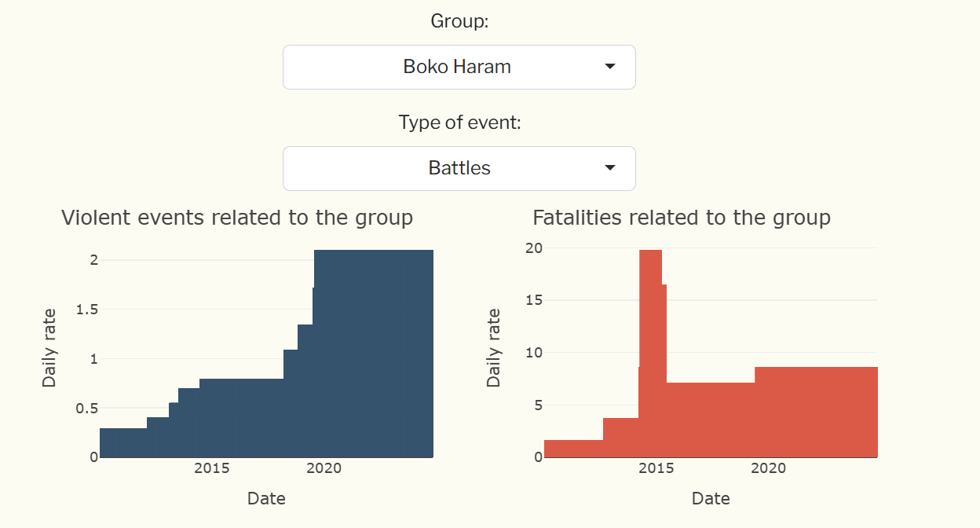Click the 'Daily rate' axis label on the fatalities chart
The image size is (980, 528).
pos(493,348)
